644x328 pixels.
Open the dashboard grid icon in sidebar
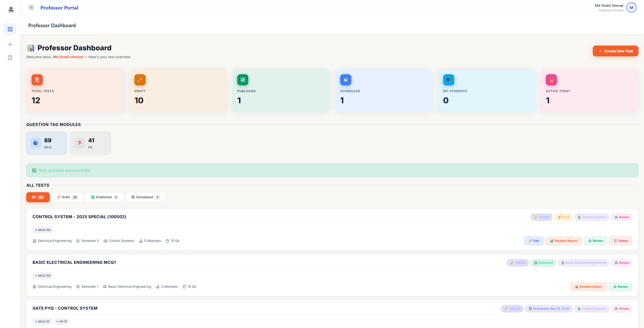[x=10, y=29]
